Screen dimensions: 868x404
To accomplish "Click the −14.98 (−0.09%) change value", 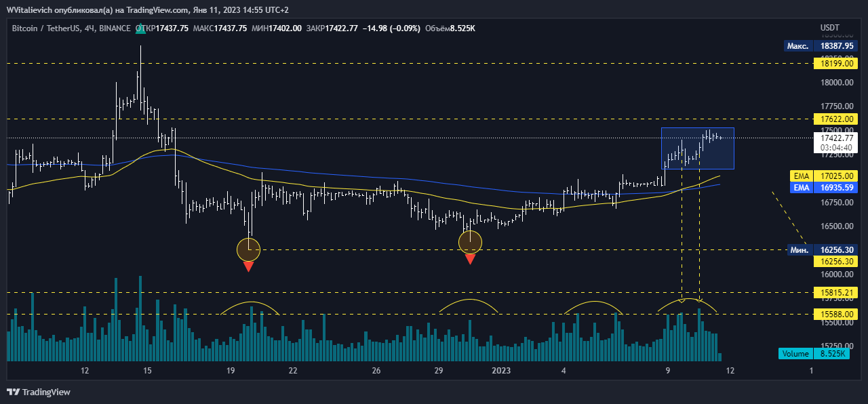I will coord(391,28).
